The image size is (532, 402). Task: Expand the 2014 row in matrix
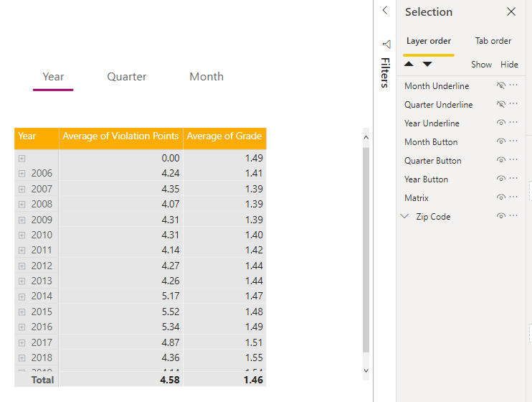pos(22,296)
